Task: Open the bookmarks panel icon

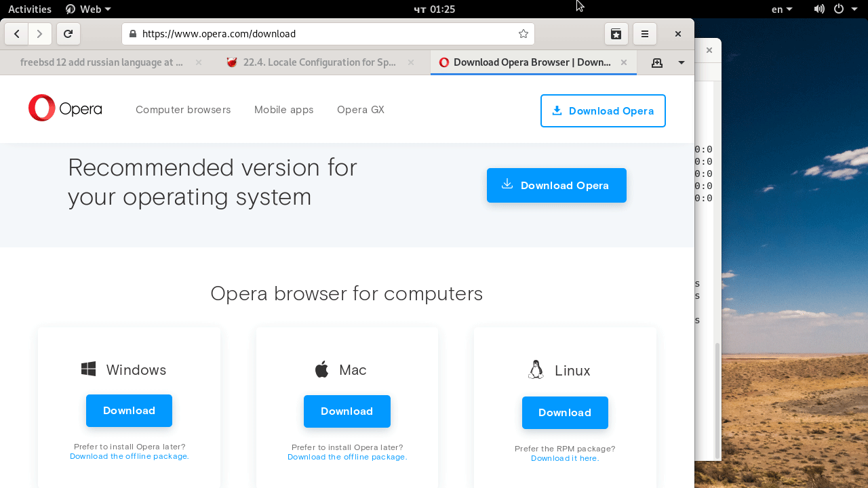Action: (616, 34)
